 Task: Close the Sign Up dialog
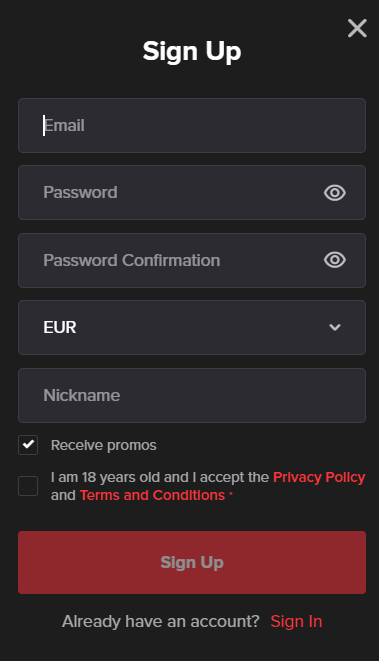coord(357,28)
